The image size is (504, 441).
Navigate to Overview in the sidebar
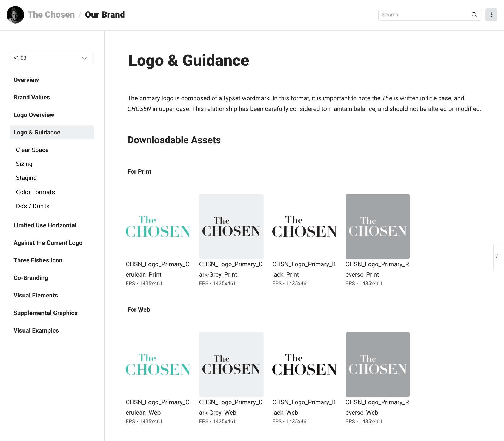coord(26,80)
